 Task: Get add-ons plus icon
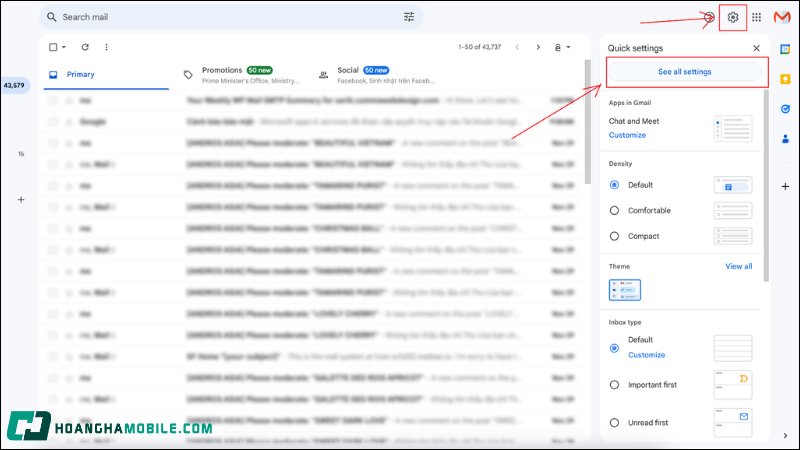click(x=785, y=187)
